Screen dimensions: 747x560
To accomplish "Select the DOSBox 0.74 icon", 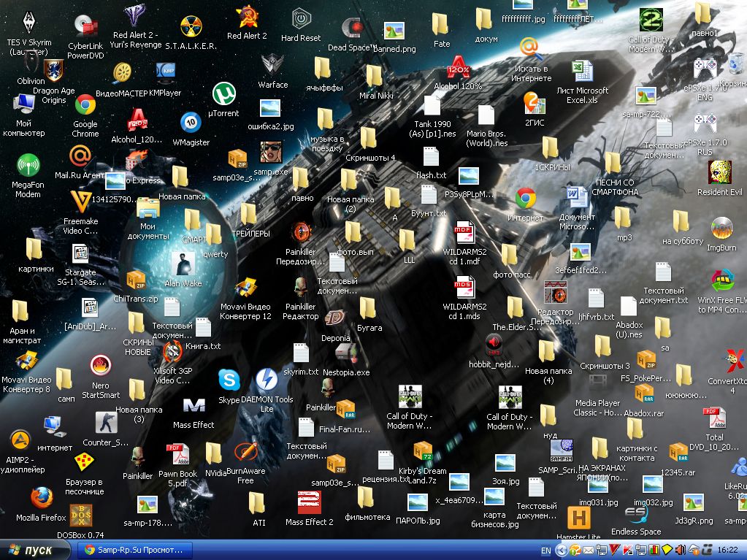I will point(80,515).
